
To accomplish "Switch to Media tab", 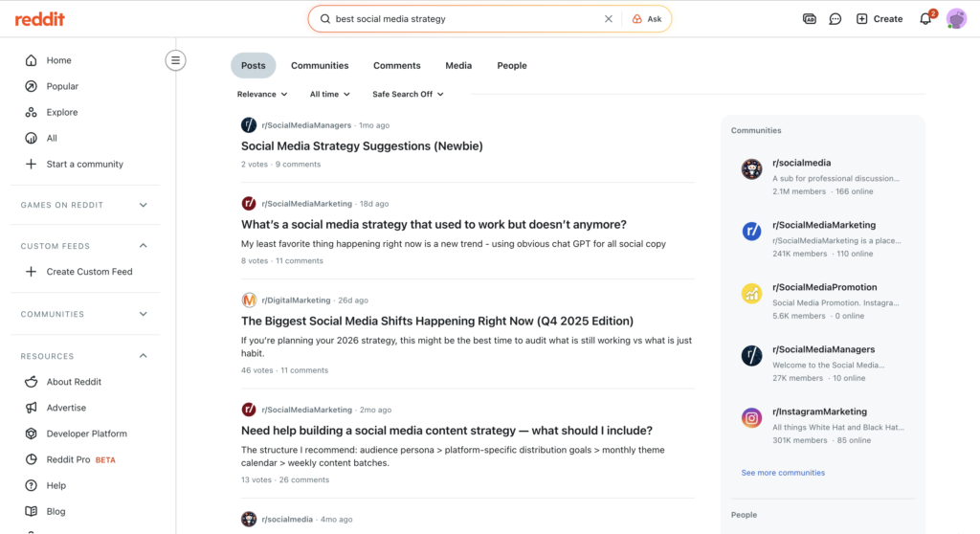I will click(458, 66).
